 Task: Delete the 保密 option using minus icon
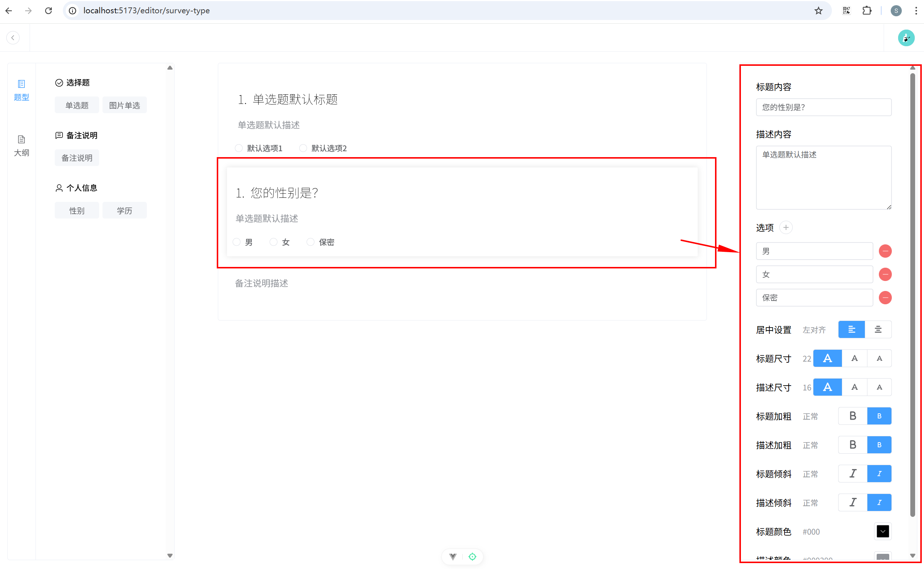pyautogui.click(x=885, y=298)
